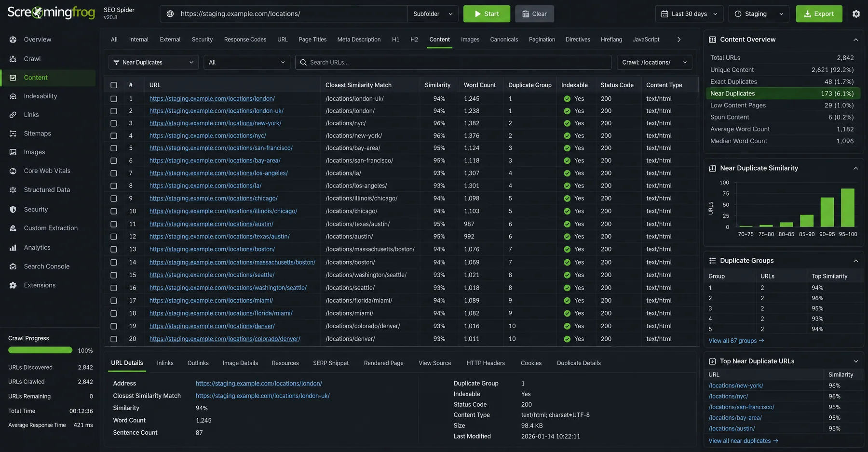Check the row for /locations/london/
The height and width of the screenshot is (452, 868).
click(x=114, y=99)
